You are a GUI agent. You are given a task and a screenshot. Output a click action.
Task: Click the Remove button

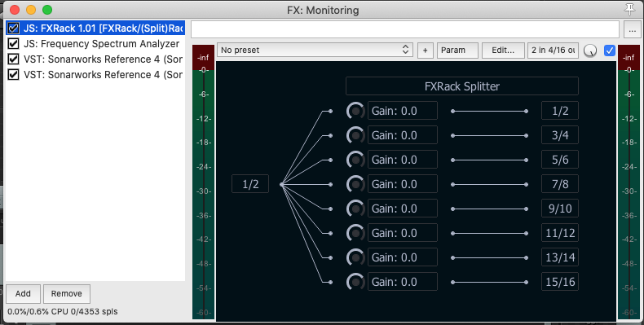pos(67,293)
